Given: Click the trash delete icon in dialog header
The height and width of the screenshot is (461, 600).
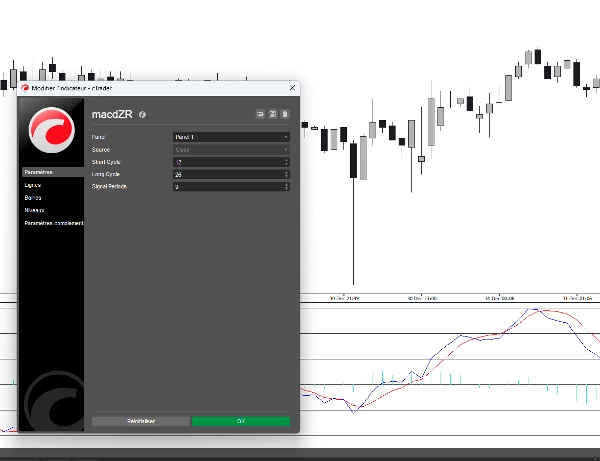Looking at the screenshot, I should point(284,114).
